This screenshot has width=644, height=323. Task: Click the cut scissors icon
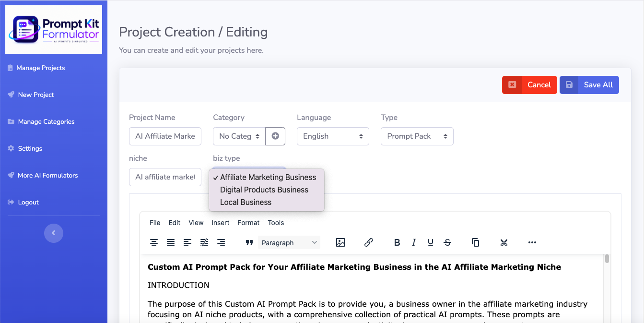pos(503,242)
